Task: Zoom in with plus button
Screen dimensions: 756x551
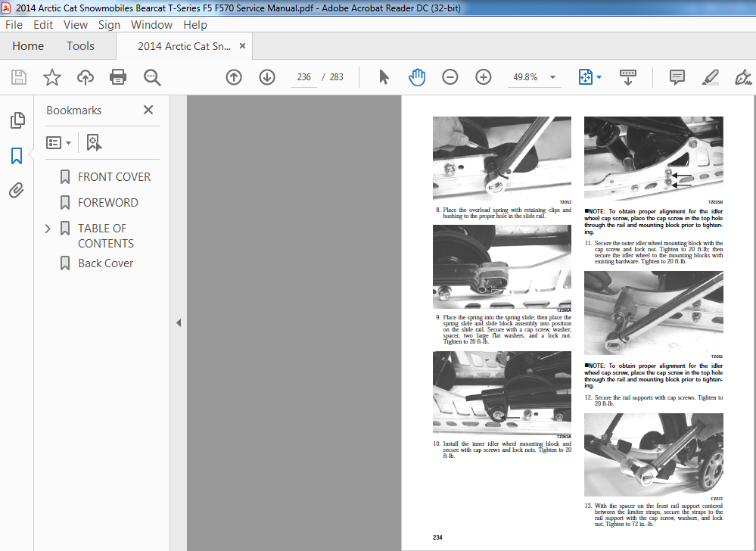Action: point(483,77)
